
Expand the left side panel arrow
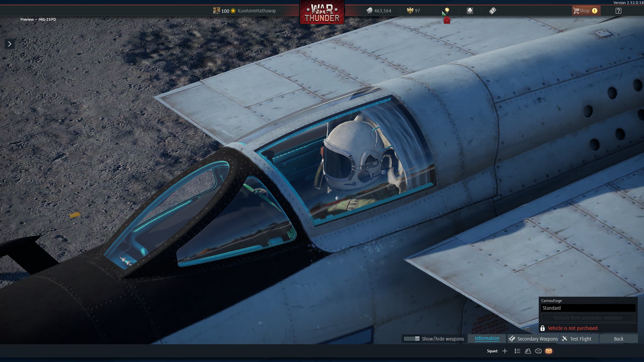click(10, 44)
